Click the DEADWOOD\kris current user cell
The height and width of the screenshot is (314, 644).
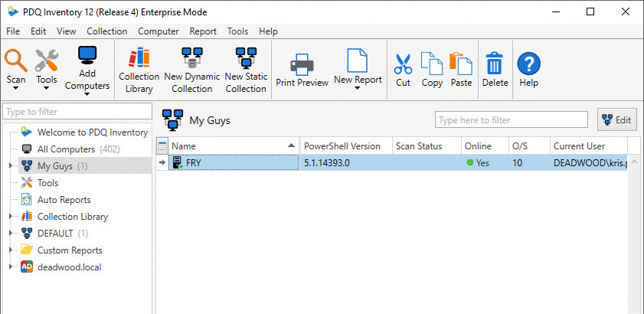(589, 163)
